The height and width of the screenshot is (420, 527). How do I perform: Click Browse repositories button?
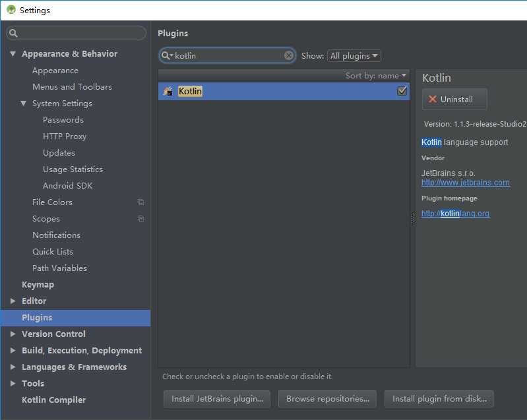327,399
